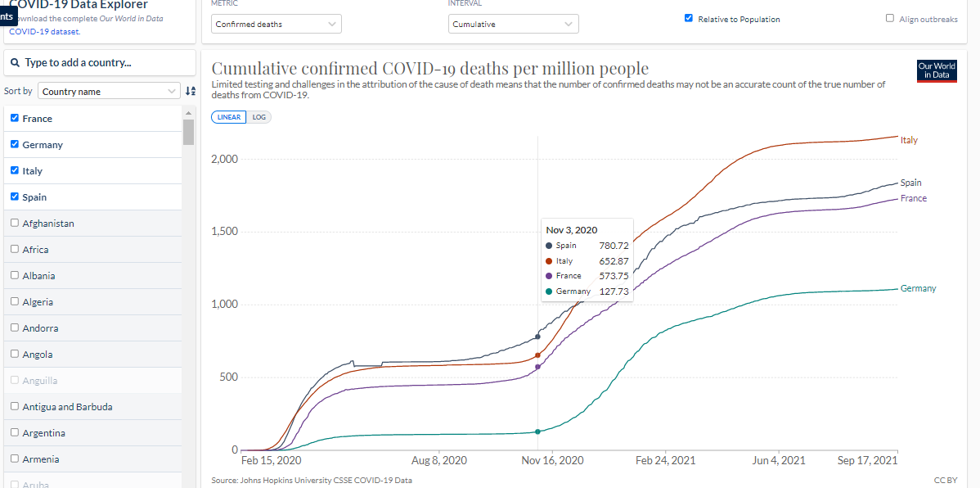Image resolution: width=980 pixels, height=488 pixels.
Task: Open the Confirmed deaths metric dropdown
Action: click(276, 25)
